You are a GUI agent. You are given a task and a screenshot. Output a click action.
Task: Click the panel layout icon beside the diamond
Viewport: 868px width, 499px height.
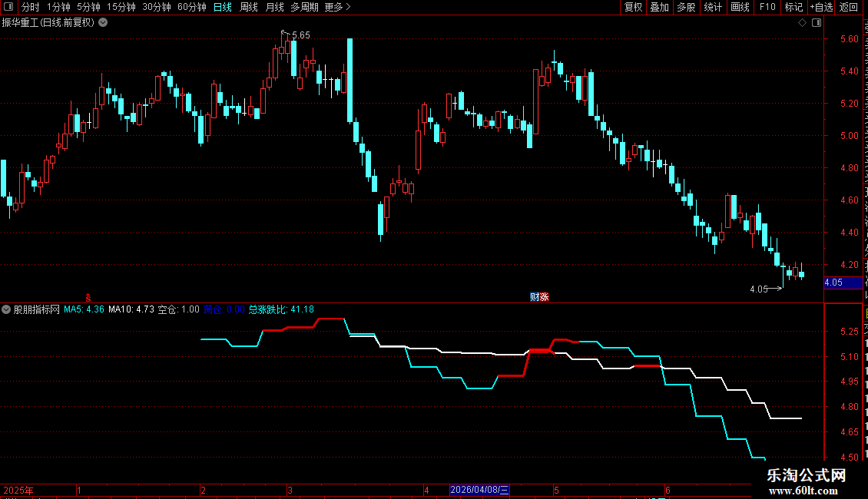coord(817,23)
